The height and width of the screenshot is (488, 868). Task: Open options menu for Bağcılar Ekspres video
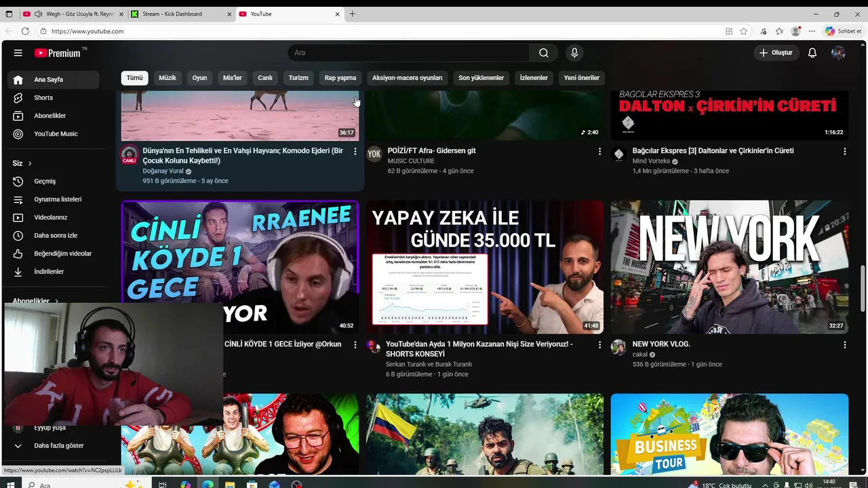point(844,151)
